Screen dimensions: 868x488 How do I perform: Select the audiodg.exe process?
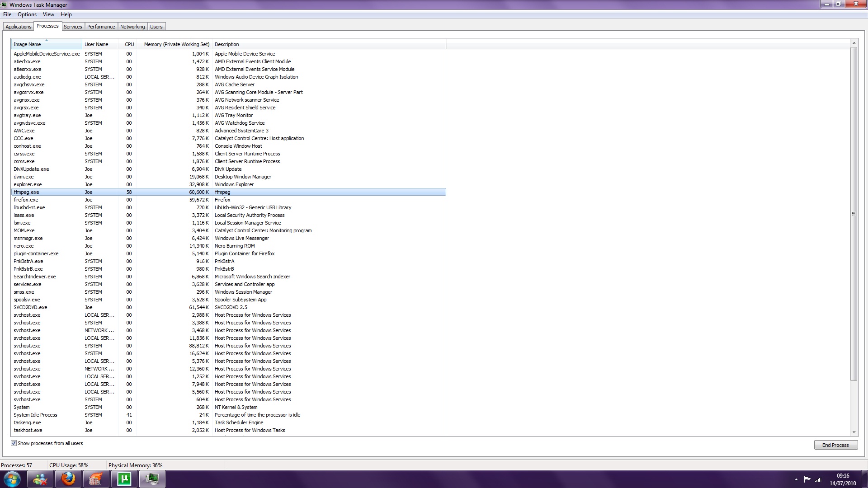(228, 77)
